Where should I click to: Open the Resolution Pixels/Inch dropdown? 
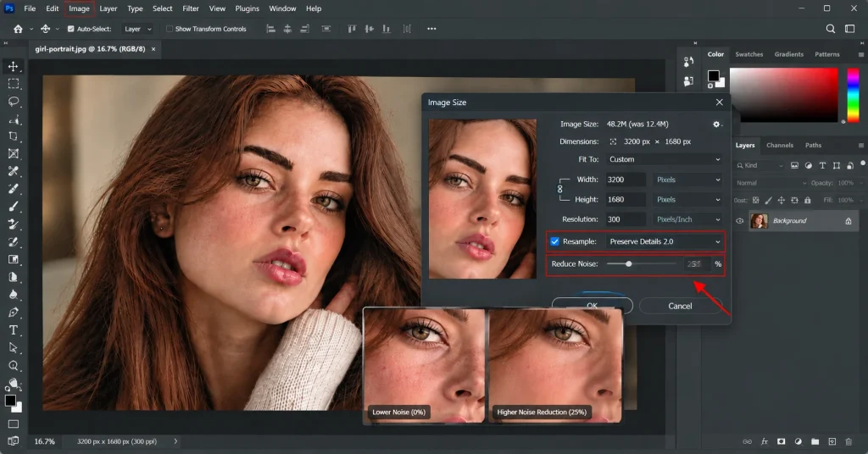(x=688, y=219)
